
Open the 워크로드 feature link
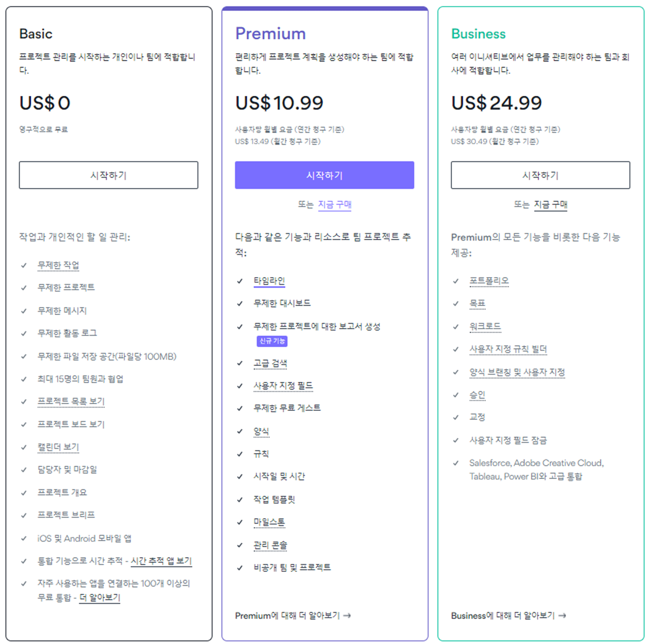pos(485,327)
